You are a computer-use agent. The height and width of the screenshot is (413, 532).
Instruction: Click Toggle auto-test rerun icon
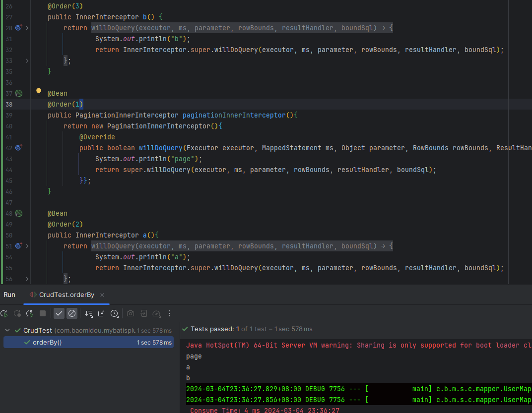[30, 313]
